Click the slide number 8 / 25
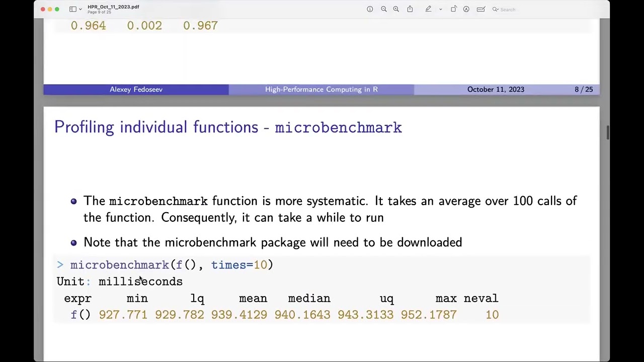The height and width of the screenshot is (362, 644). tap(584, 89)
